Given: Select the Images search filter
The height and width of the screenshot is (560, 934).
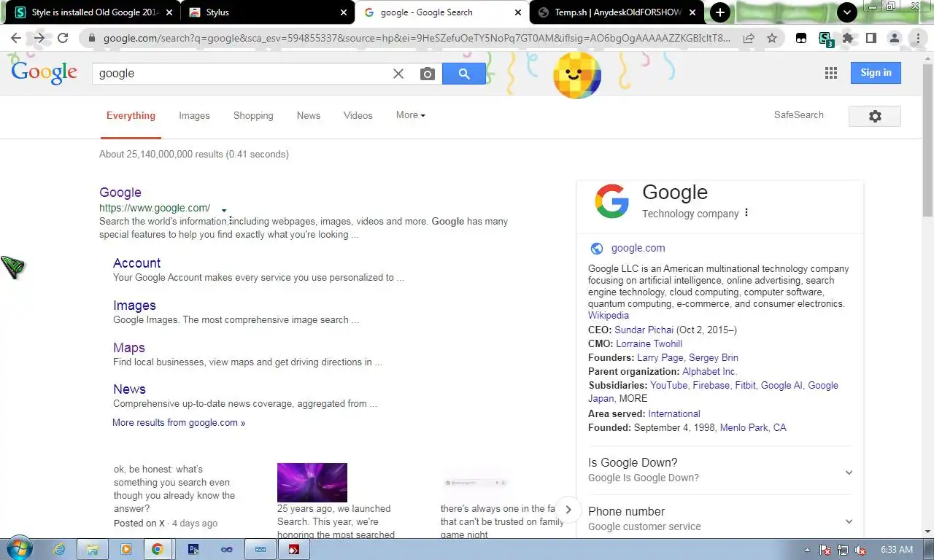Looking at the screenshot, I should (194, 115).
